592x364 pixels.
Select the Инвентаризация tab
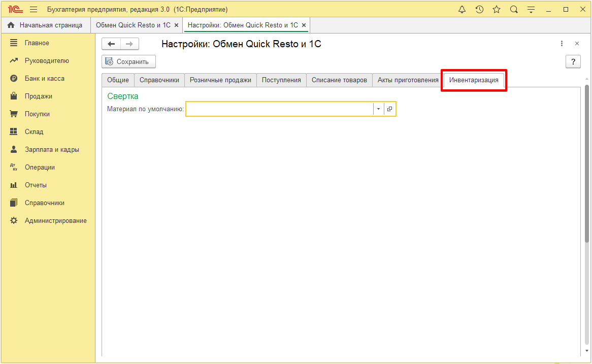[474, 80]
